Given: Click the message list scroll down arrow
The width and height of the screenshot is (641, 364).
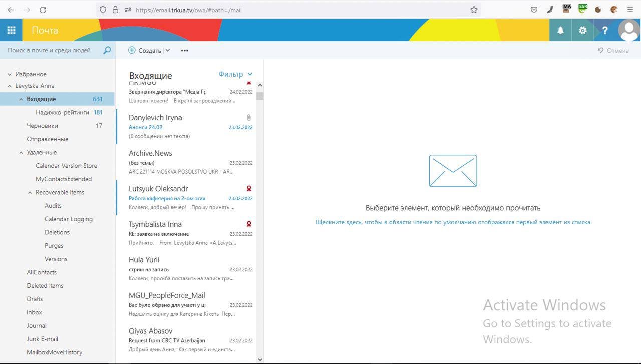Looking at the screenshot, I should pyautogui.click(x=260, y=359).
